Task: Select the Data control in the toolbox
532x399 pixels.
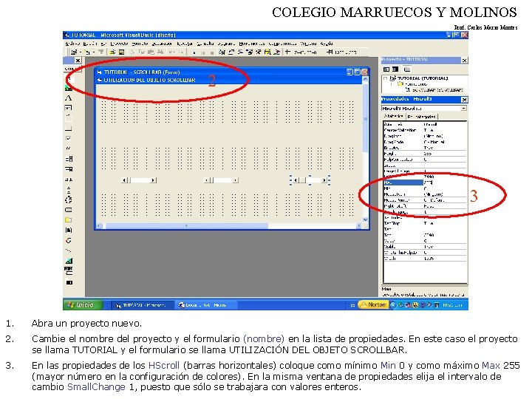Action: 69,271
